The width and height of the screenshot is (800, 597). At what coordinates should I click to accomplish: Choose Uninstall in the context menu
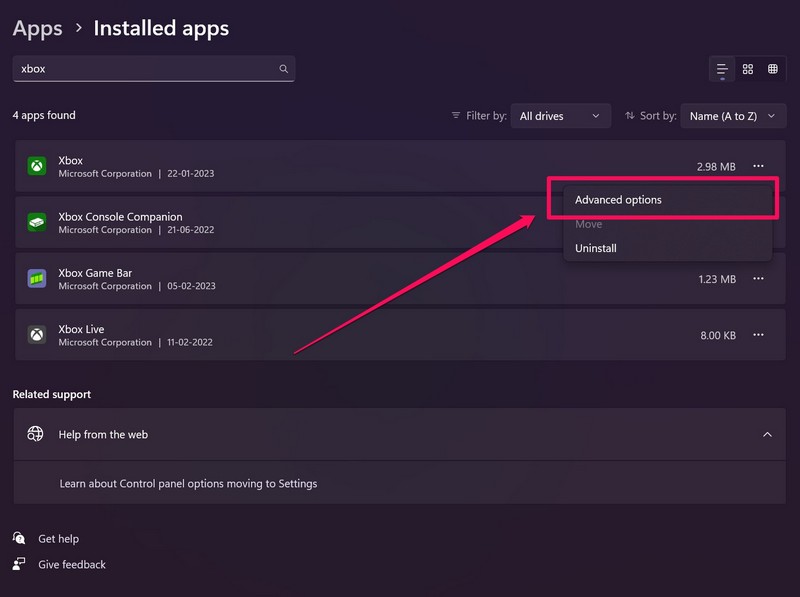[596, 248]
